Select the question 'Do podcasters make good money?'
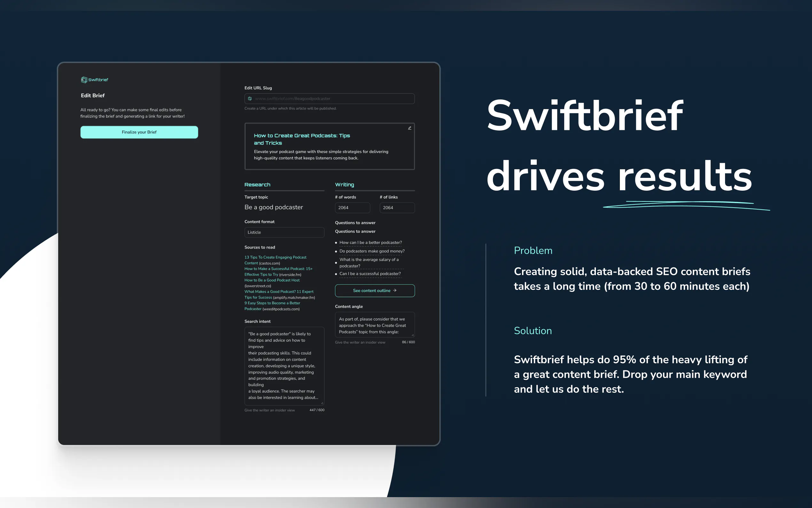Screen dimensions: 812x508 371,251
